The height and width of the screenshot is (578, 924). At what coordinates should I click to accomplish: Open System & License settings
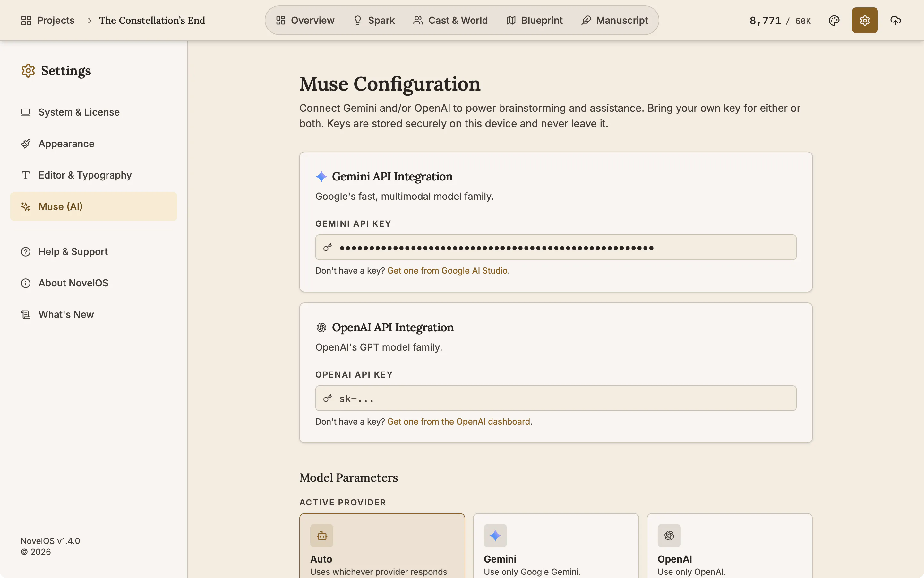94,112
